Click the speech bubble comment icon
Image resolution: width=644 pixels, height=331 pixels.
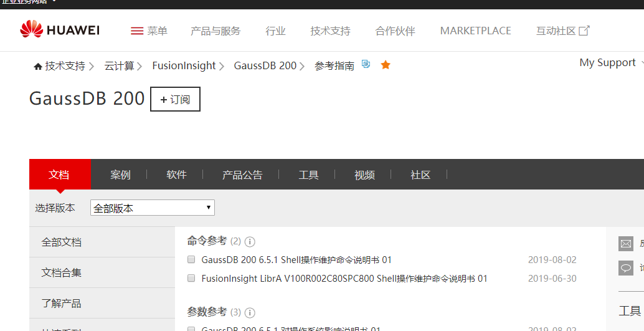tap(626, 268)
